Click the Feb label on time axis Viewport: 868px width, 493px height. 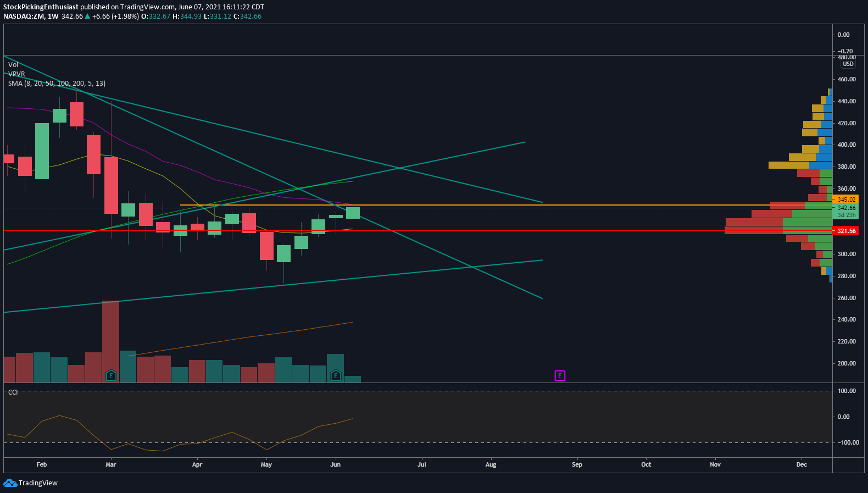(42, 464)
